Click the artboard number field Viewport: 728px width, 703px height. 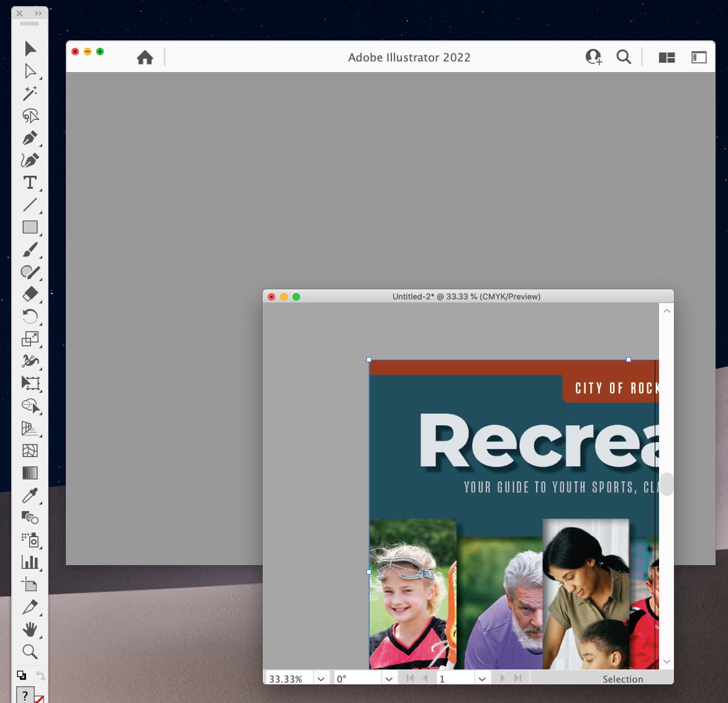456,679
